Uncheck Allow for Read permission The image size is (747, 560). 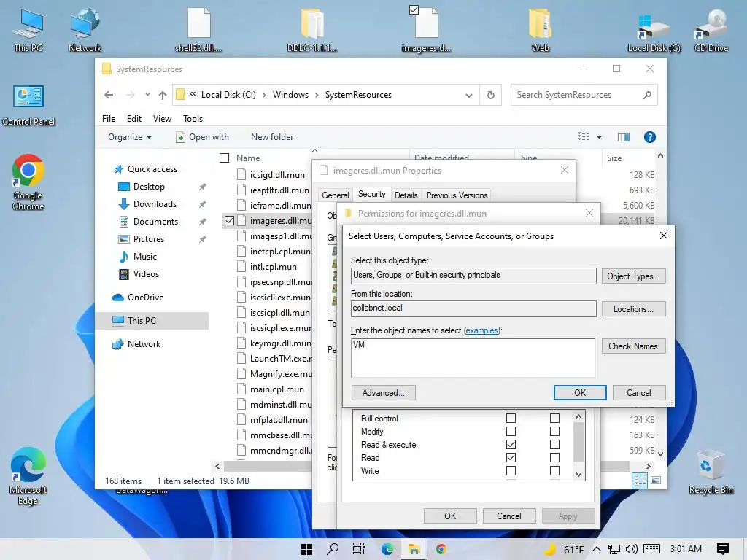[511, 458]
